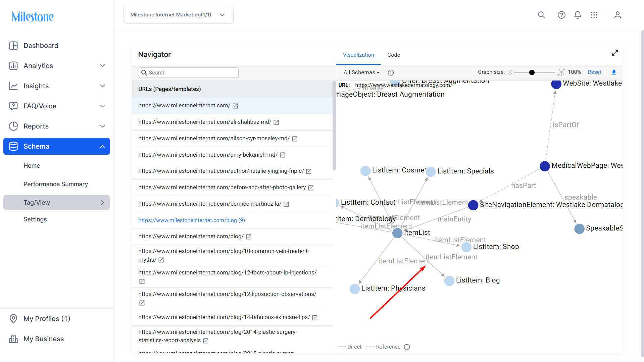644x362 pixels.
Task: Click the Milestone logo
Action: [x=33, y=16]
